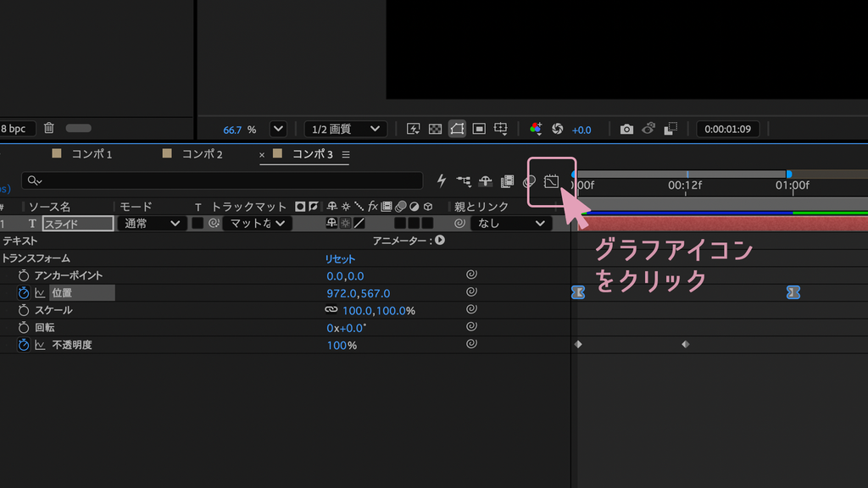Screen dimensions: 868x488
Task: Toggle the 不透明度 stopwatch
Action: 23,345
